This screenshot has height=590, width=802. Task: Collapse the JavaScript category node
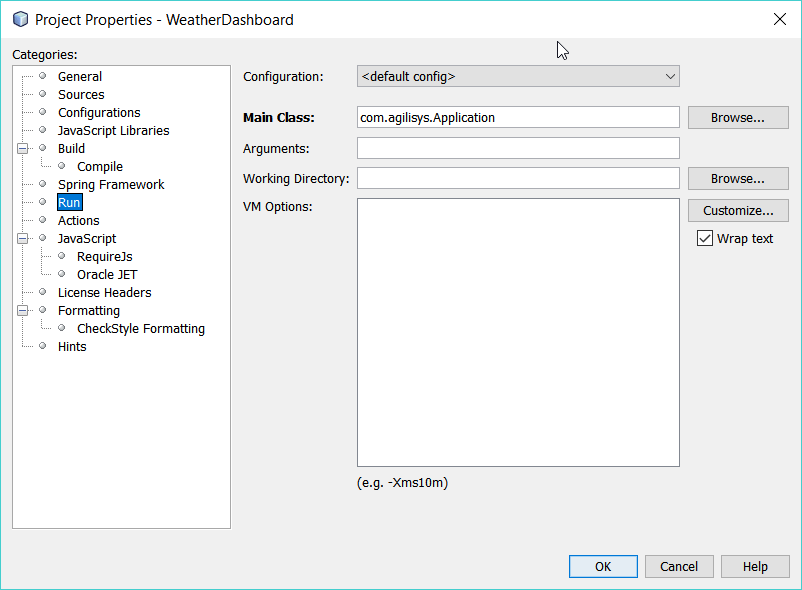(x=22, y=239)
